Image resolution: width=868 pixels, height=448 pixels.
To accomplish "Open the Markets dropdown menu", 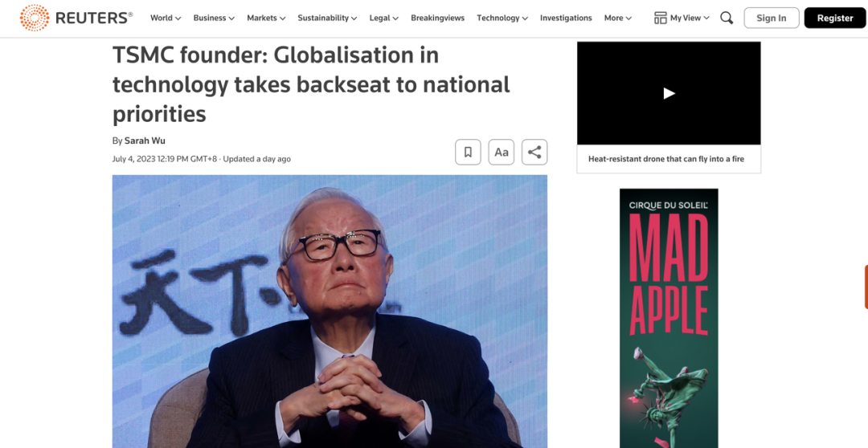I will point(266,18).
